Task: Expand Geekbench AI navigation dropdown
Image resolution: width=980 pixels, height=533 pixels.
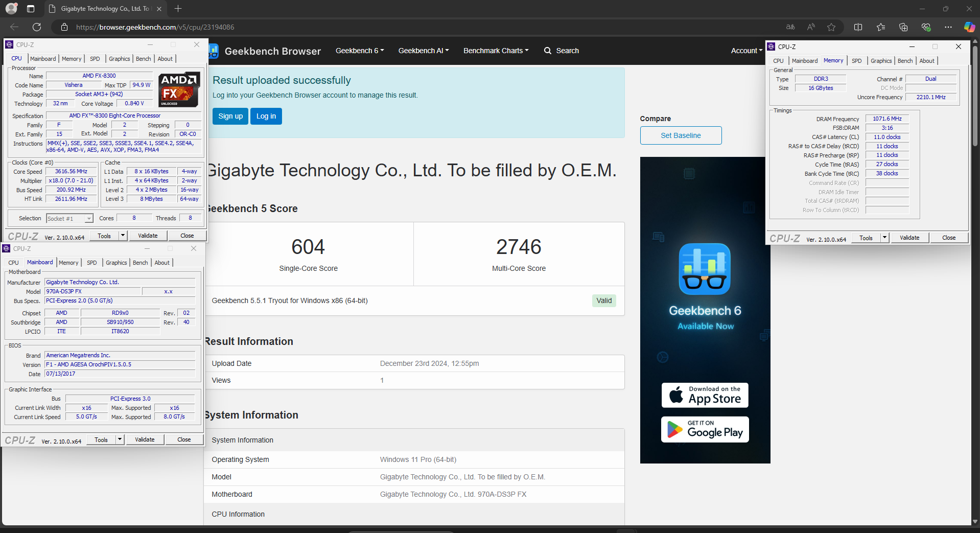Action: coord(423,51)
